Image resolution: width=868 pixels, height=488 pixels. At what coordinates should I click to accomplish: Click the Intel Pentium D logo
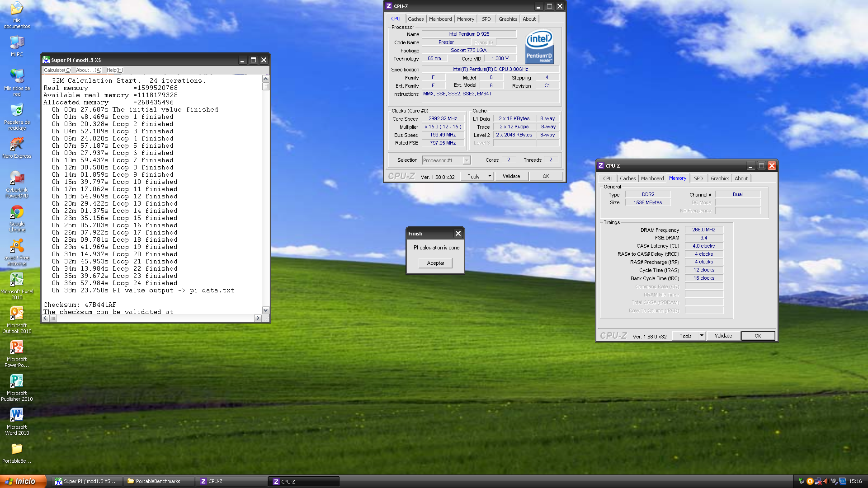(539, 47)
